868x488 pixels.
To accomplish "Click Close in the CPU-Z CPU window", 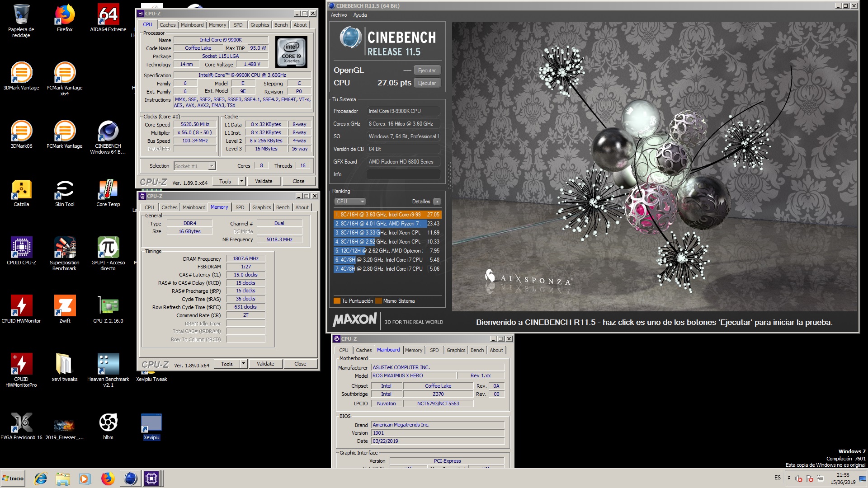I will (x=298, y=181).
